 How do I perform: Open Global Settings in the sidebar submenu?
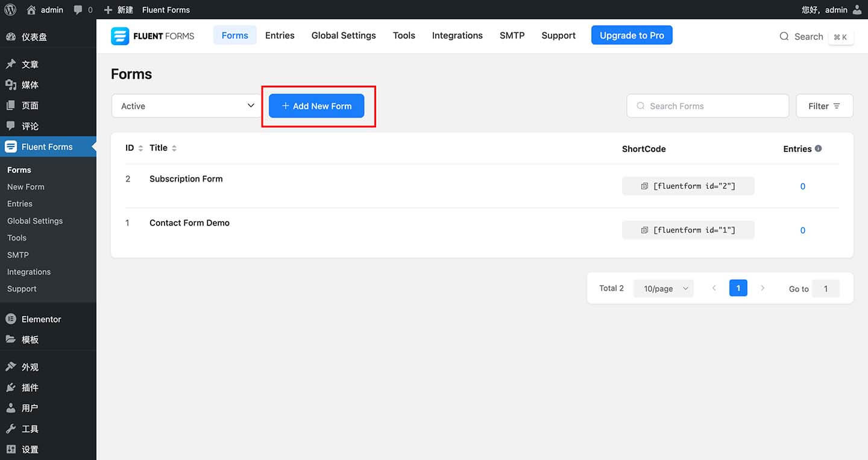click(x=35, y=221)
